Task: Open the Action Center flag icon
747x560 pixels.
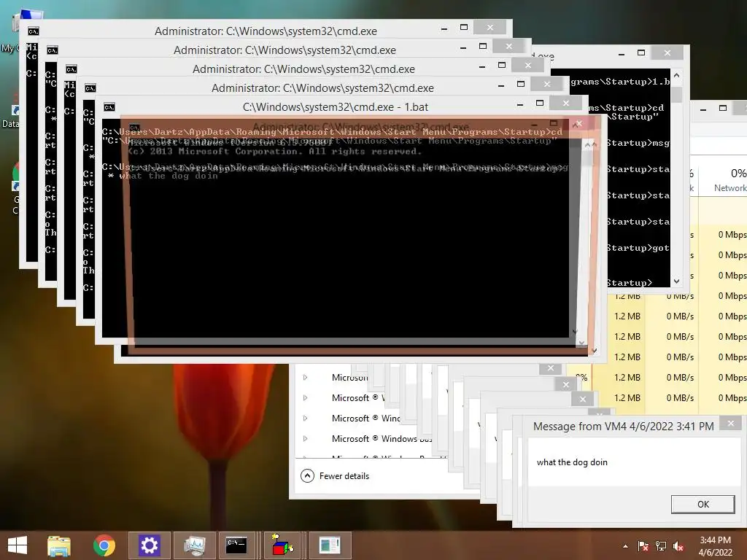Action: tap(643, 545)
